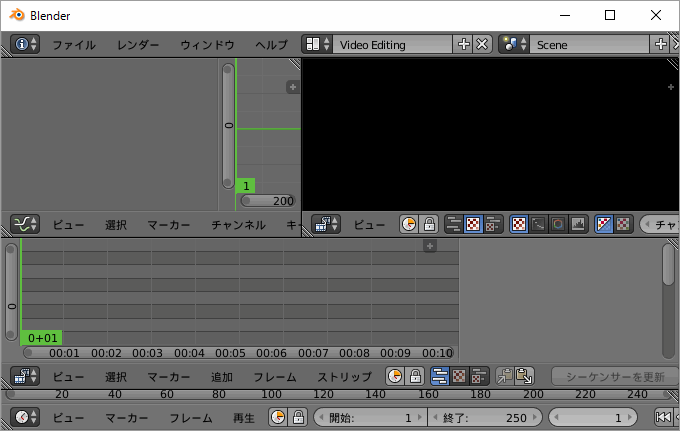Paste strips with clipboard paste icon
680x431 pixels.
(x=524, y=376)
